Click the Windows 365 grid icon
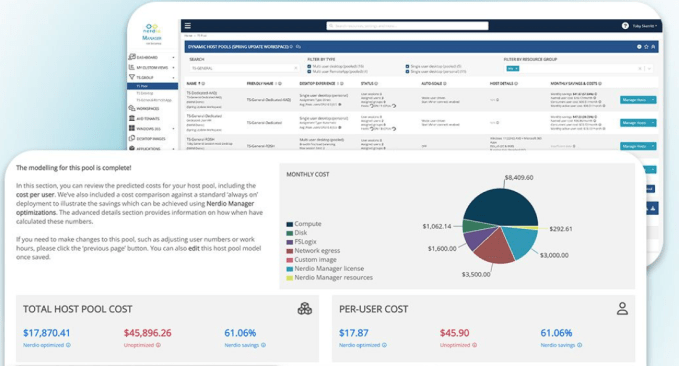The height and width of the screenshot is (366, 679). pyautogui.click(x=132, y=128)
